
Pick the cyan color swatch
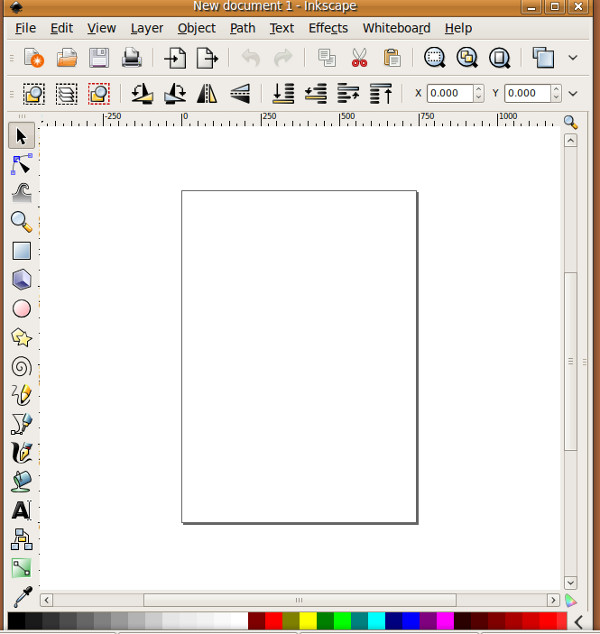(x=376, y=621)
